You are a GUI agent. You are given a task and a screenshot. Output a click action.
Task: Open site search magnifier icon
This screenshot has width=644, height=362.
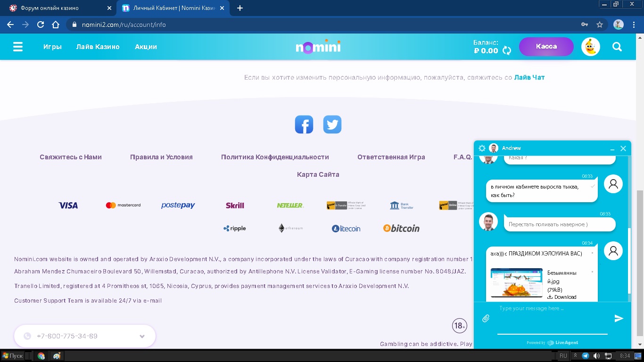617,47
